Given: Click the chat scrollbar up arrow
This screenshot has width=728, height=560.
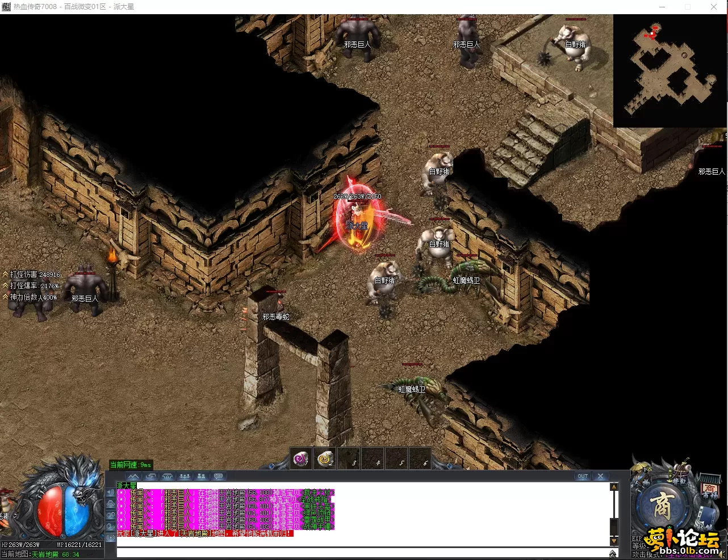Looking at the screenshot, I should click(x=614, y=487).
